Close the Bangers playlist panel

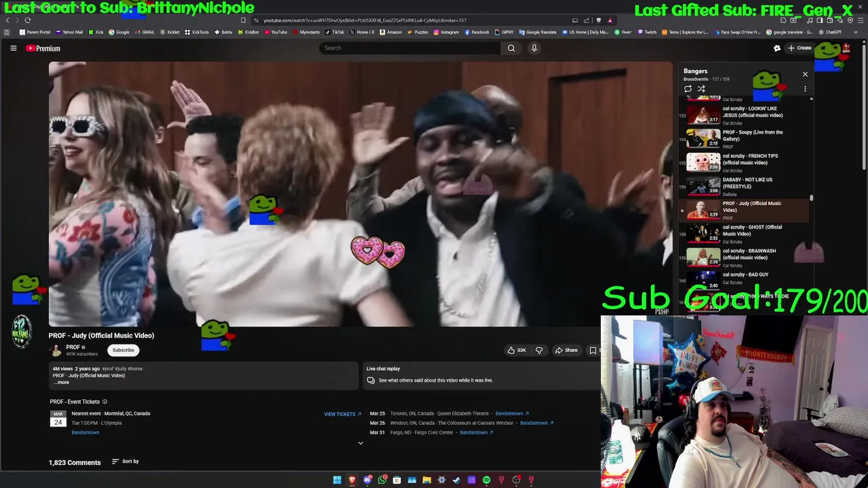click(805, 74)
